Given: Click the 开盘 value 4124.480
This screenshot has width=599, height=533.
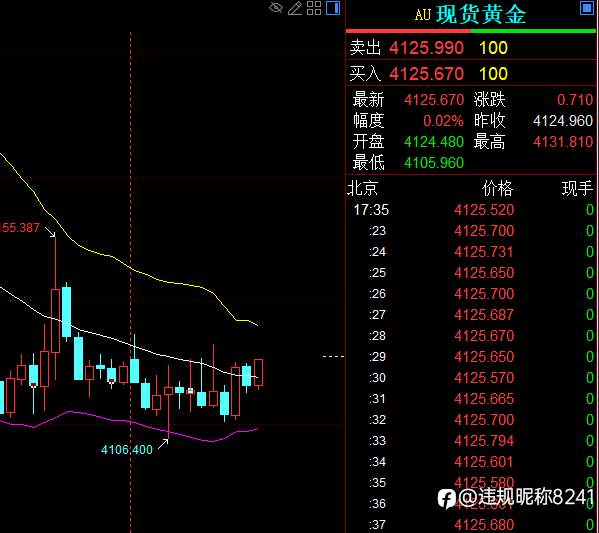Looking at the screenshot, I should (434, 142).
